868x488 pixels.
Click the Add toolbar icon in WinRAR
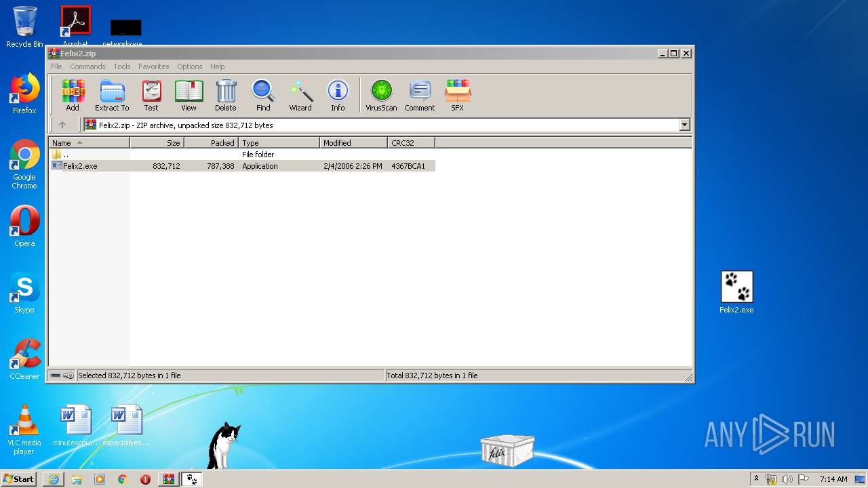click(73, 95)
